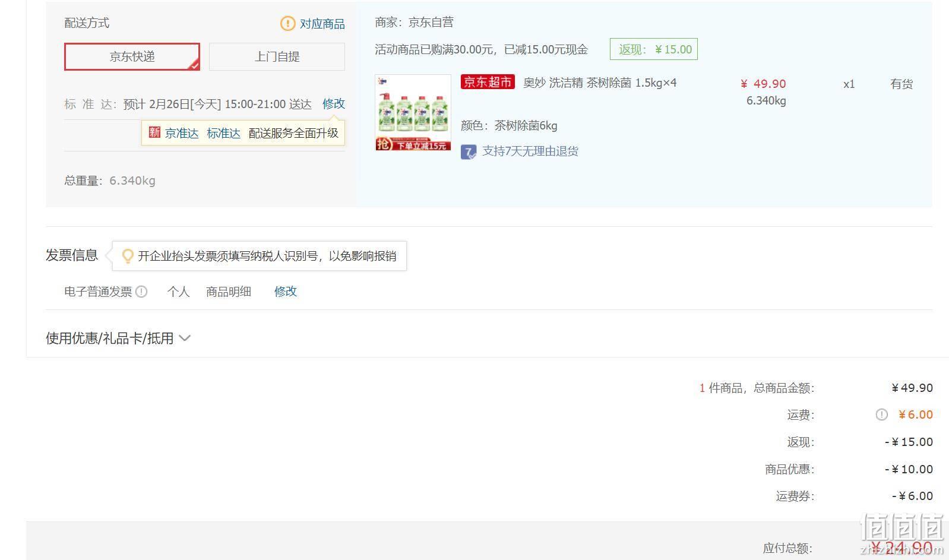Screen dimensions: 949x560
Task: Click total goods amount ¥49.90 in summary
Action: tap(912, 388)
